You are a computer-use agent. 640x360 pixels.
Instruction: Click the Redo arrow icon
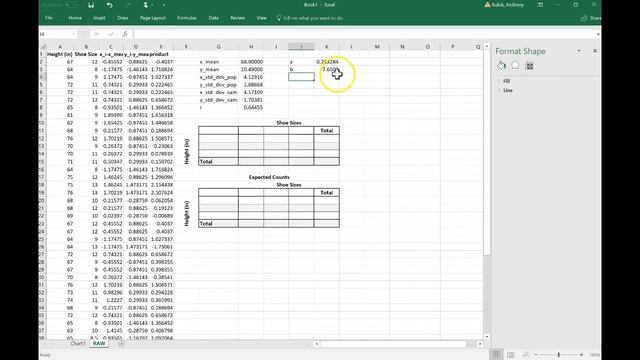click(128, 5)
